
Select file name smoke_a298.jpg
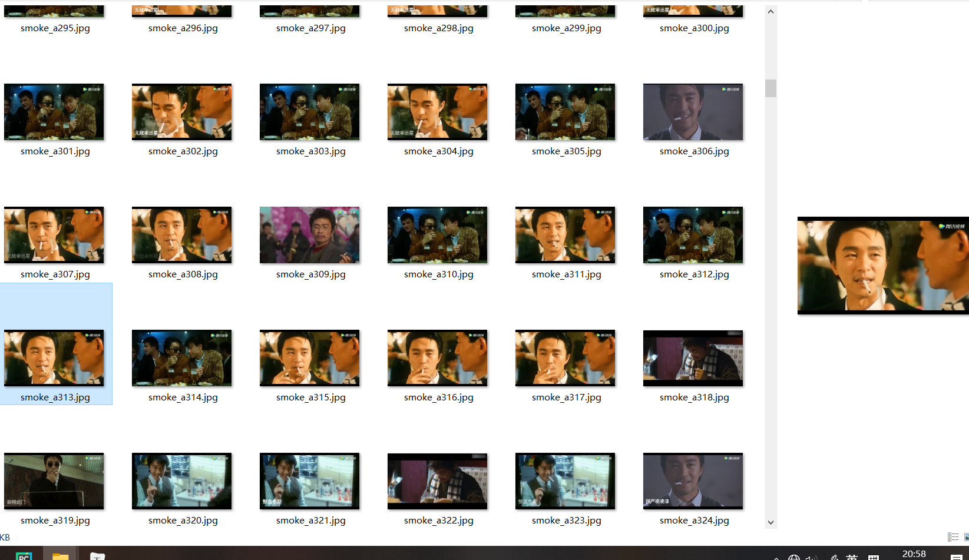(x=439, y=28)
